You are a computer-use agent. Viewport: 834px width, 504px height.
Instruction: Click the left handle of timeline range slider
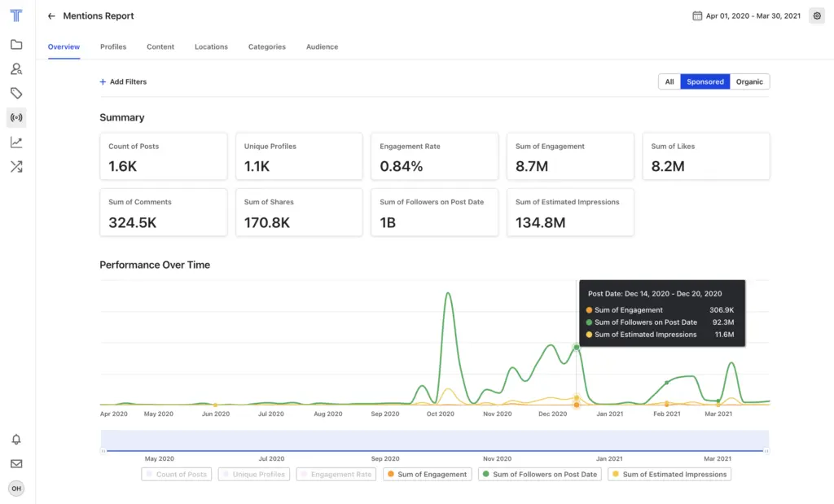pos(103,450)
